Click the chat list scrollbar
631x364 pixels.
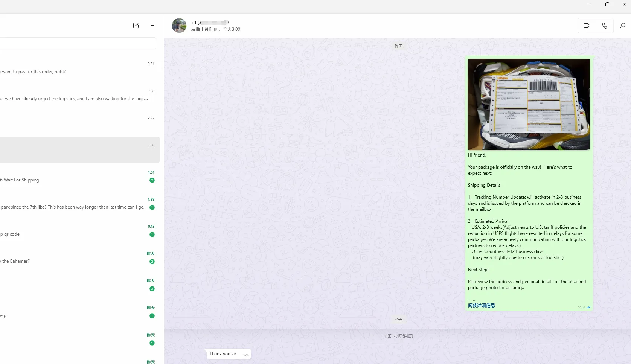coord(162,64)
